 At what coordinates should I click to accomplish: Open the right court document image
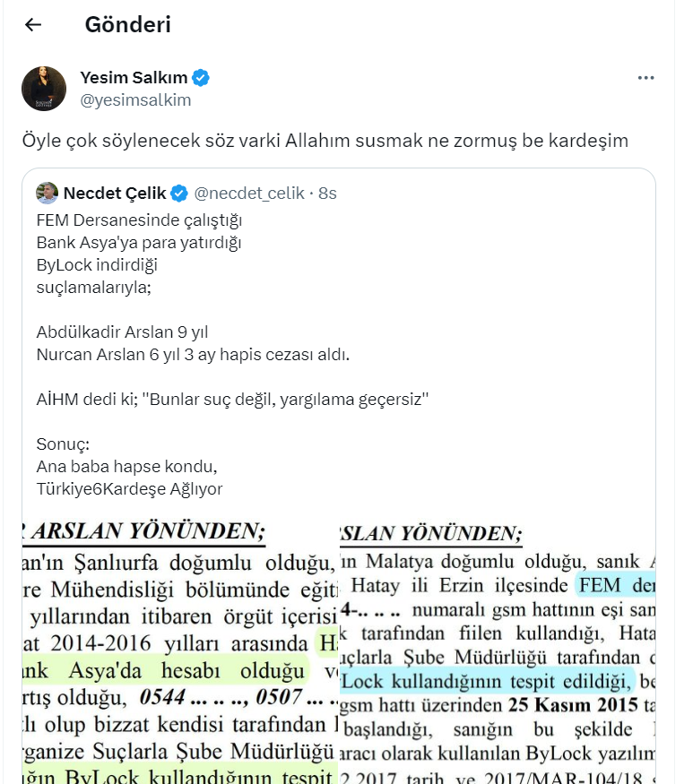498,651
